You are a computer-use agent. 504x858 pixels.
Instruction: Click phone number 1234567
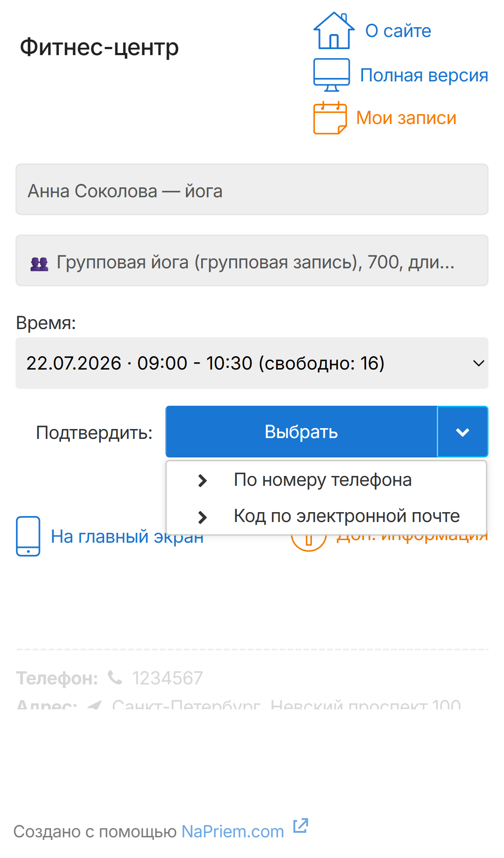pos(167,678)
